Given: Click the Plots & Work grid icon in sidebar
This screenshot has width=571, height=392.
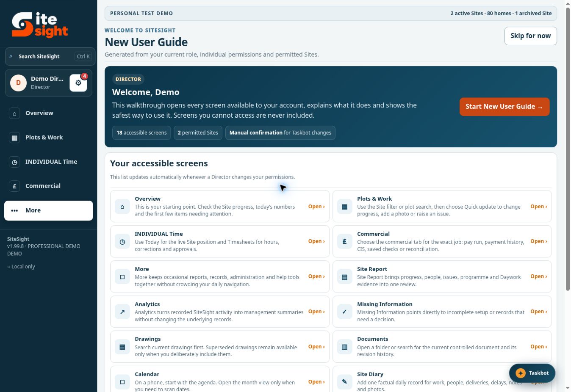Looking at the screenshot, I should click(x=14, y=138).
